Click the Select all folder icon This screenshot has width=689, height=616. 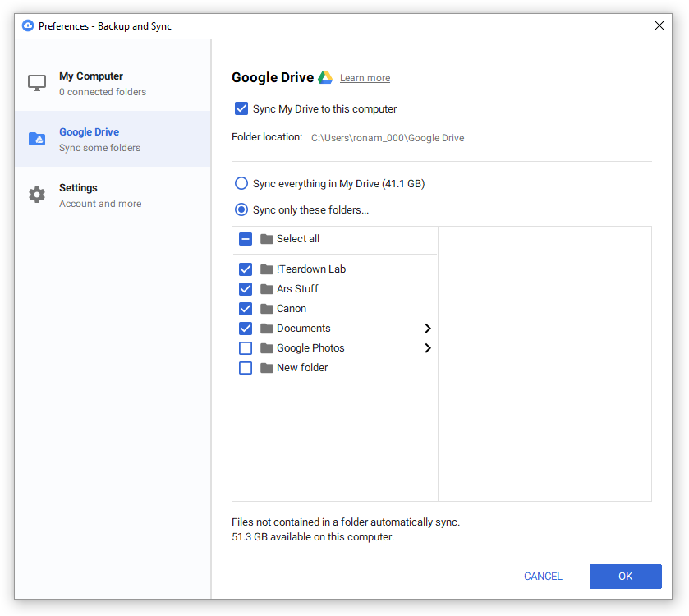(267, 238)
